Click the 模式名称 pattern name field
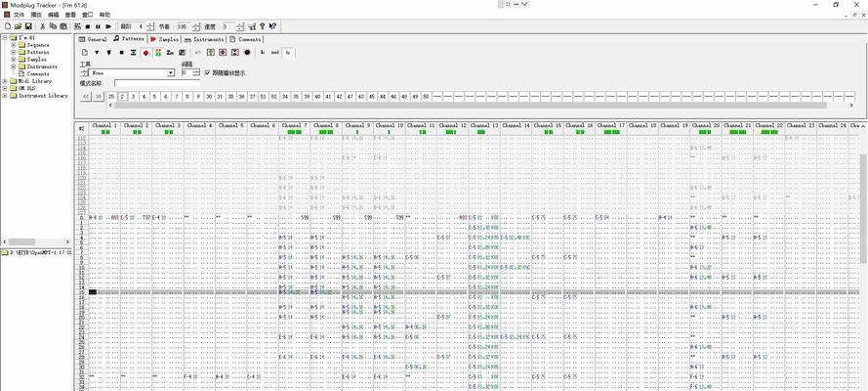Viewport: 868px width, 391px height. pyautogui.click(x=157, y=83)
